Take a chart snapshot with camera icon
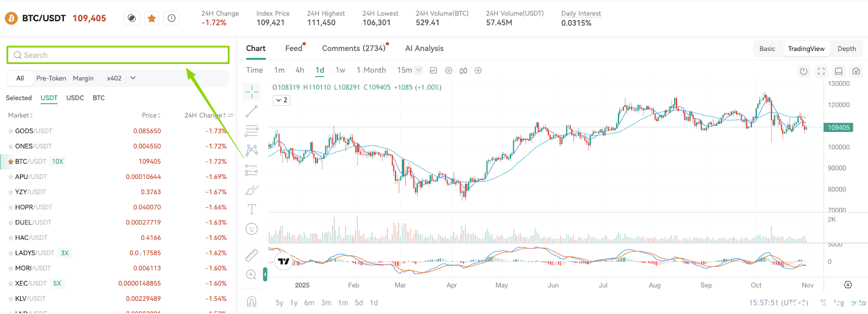The height and width of the screenshot is (314, 868). tap(856, 71)
